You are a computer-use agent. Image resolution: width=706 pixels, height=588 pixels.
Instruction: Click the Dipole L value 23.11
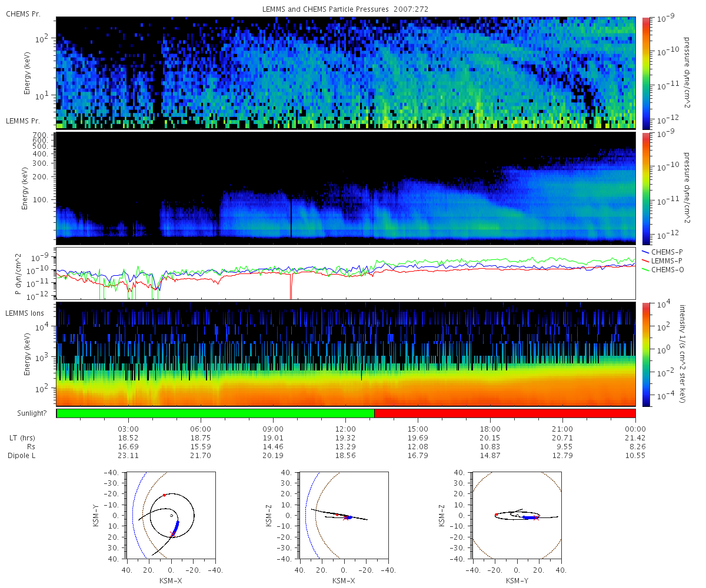(128, 456)
